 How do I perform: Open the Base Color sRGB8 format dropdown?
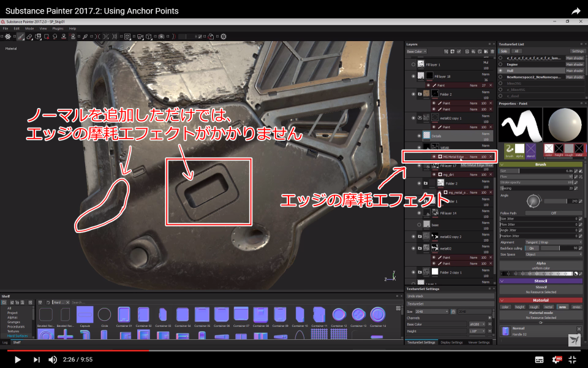[x=477, y=324]
